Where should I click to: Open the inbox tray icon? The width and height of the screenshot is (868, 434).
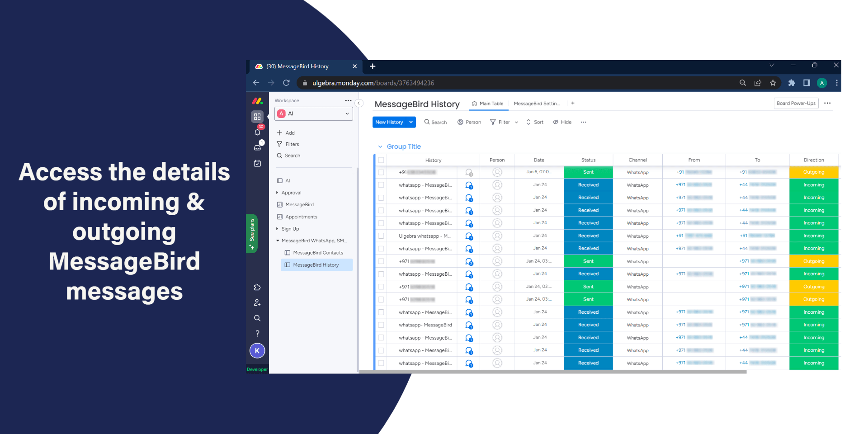point(257,147)
